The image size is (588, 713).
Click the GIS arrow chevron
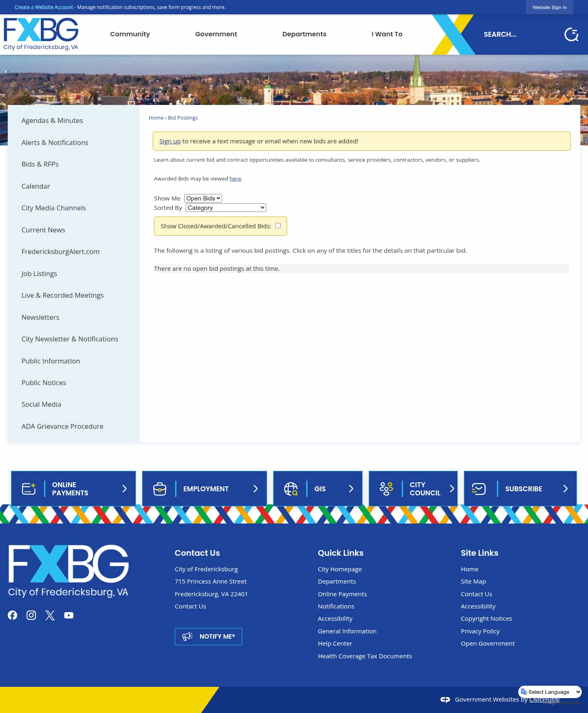351,489
